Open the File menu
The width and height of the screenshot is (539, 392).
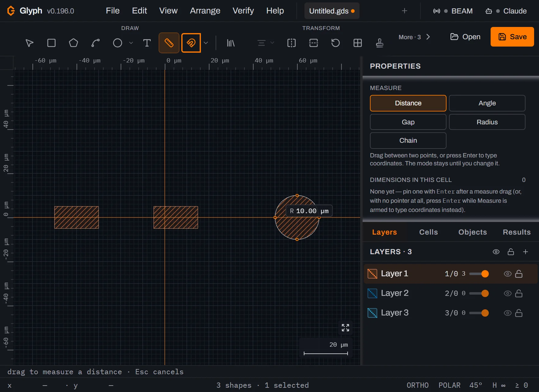coord(113,11)
